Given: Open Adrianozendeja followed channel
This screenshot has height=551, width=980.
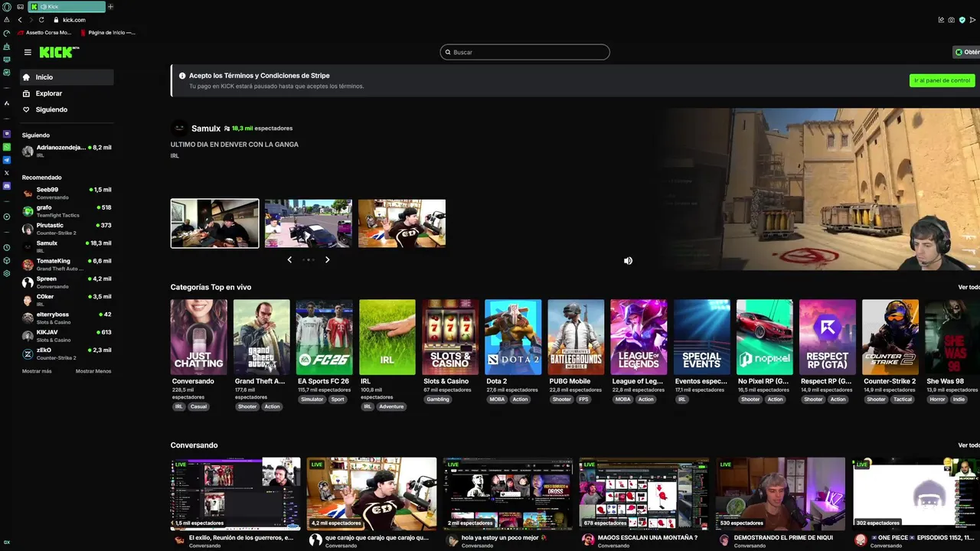Looking at the screenshot, I should [67, 151].
